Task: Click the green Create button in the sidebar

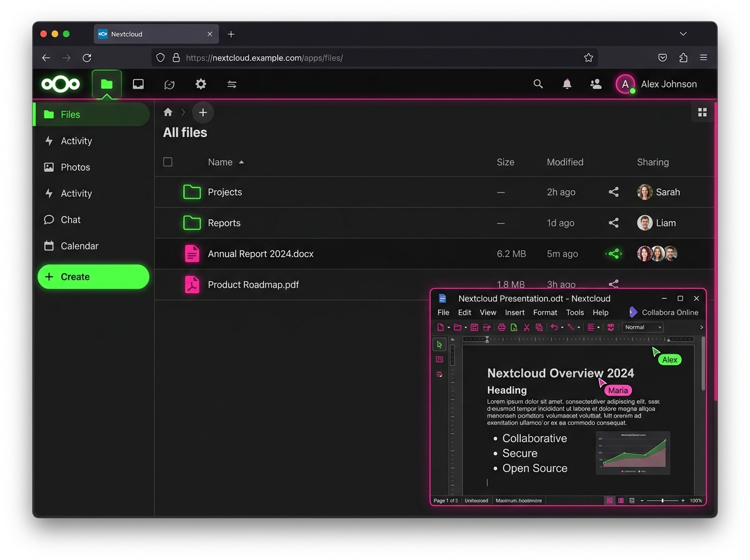Action: click(x=93, y=277)
